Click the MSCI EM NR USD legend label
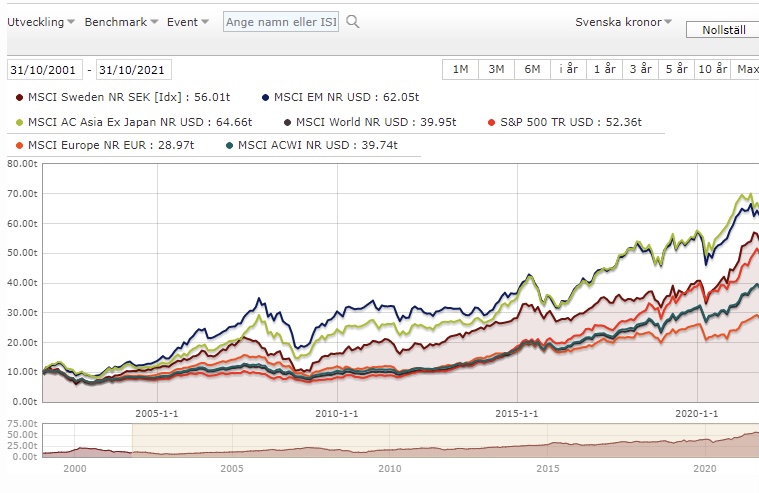The height and width of the screenshot is (493, 759). [347, 97]
